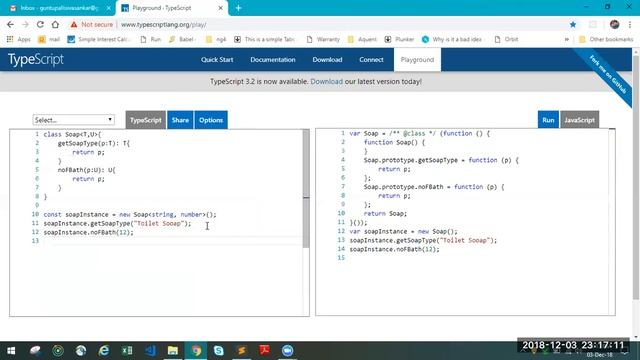Click the TypeScript editor button

[146, 120]
